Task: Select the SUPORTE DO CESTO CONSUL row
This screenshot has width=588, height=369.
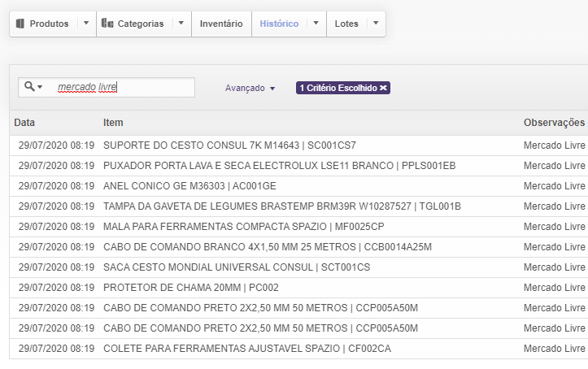Action: tap(229, 145)
